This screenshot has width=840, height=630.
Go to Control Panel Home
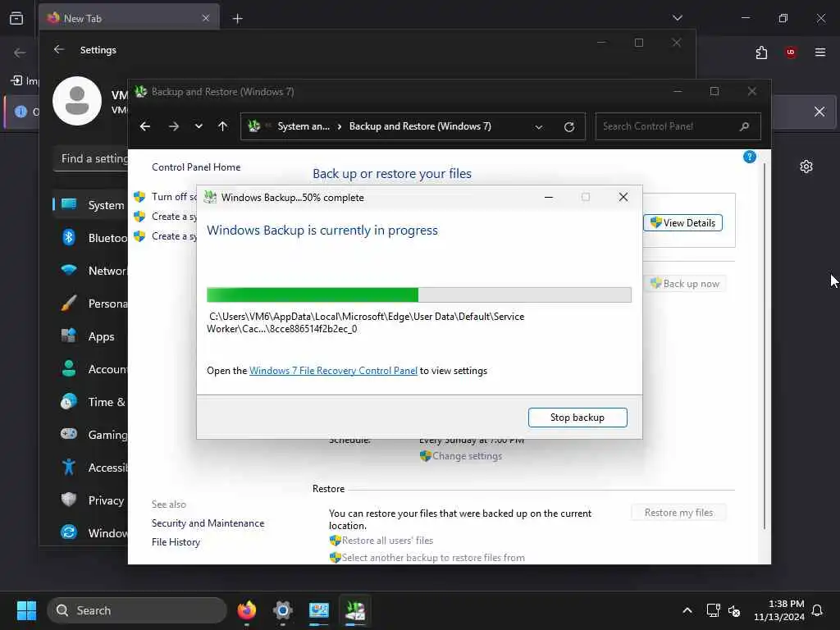click(x=196, y=167)
